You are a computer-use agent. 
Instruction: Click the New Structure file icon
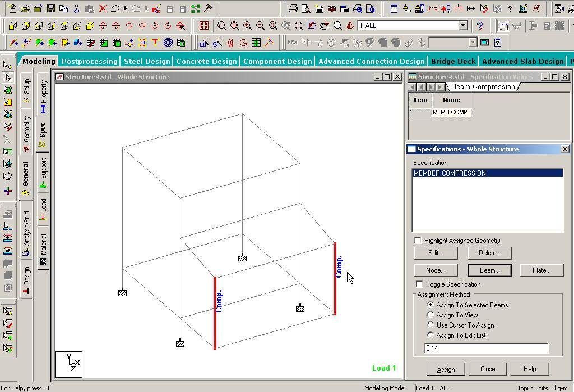[x=12, y=8]
